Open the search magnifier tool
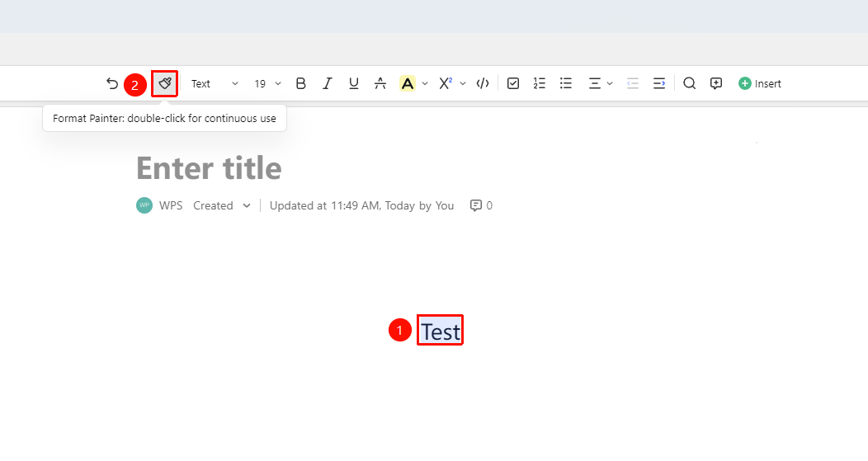This screenshot has height=461, width=868. point(689,83)
